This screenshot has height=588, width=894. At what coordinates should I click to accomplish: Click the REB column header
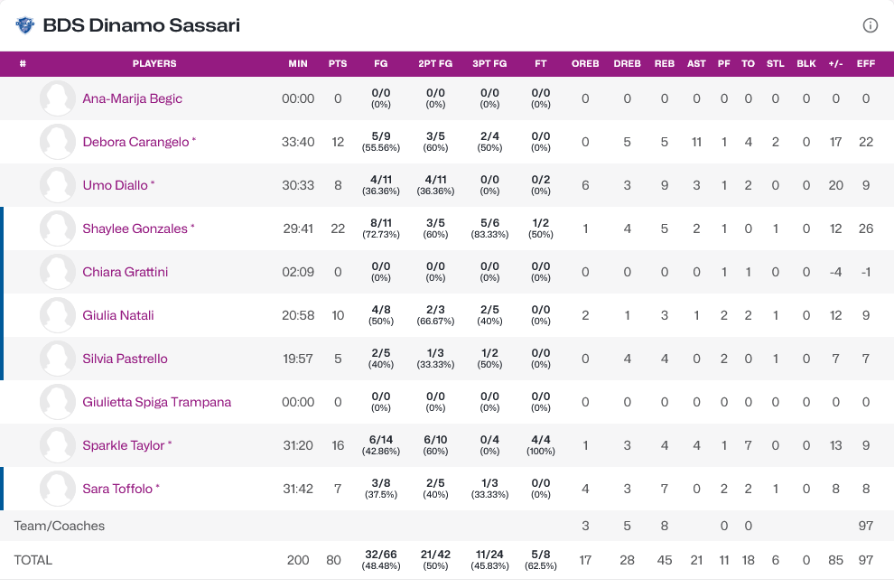pos(665,64)
